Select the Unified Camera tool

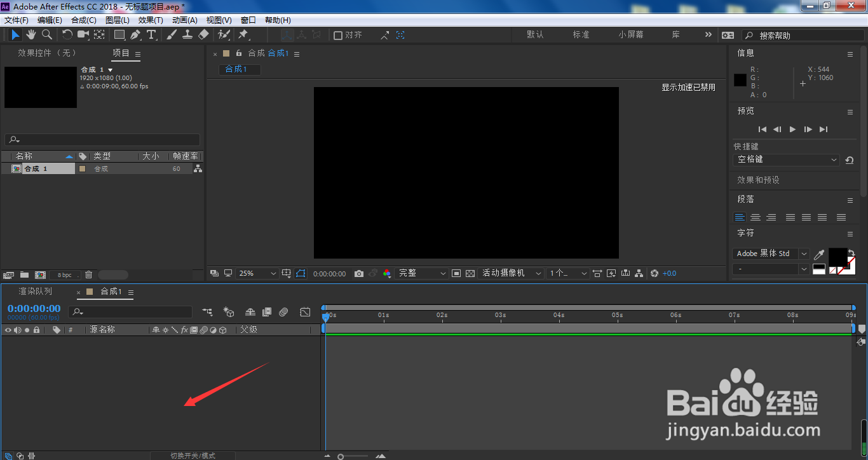(x=83, y=35)
